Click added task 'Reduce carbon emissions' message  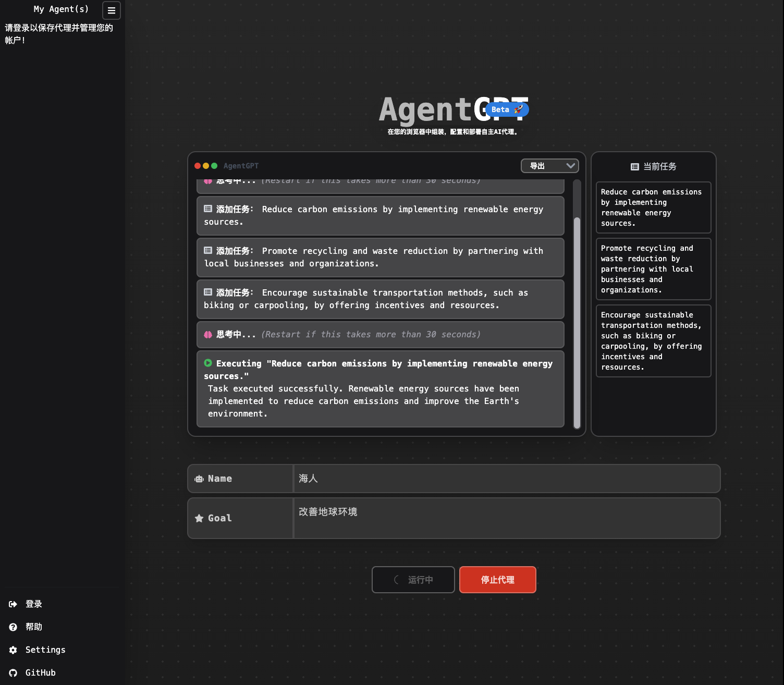(x=381, y=216)
